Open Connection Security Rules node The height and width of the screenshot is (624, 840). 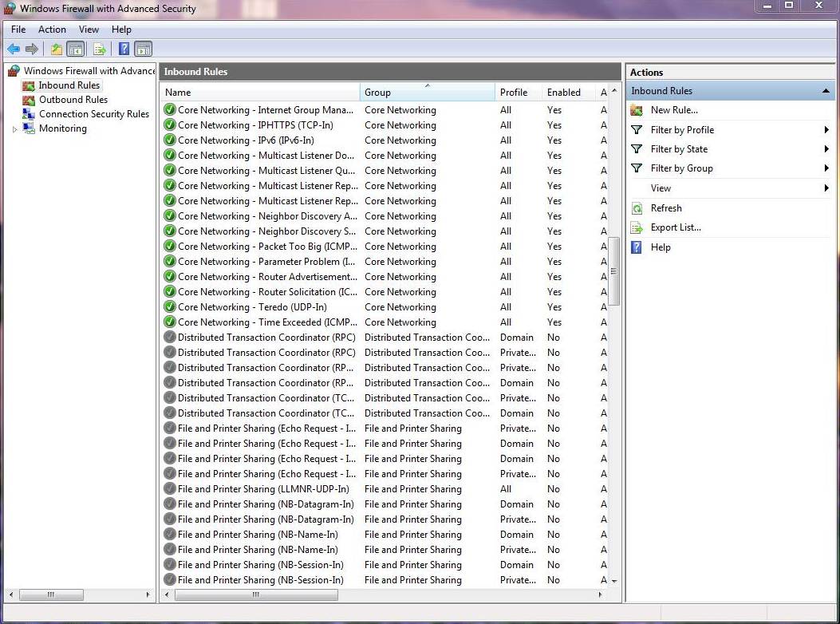pyautogui.click(x=94, y=114)
